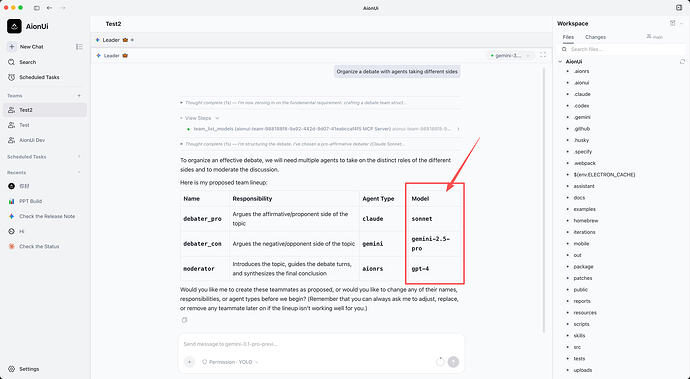690x379 pixels.
Task: Collapse the Scheduled Tasks section
Action: click(79, 157)
